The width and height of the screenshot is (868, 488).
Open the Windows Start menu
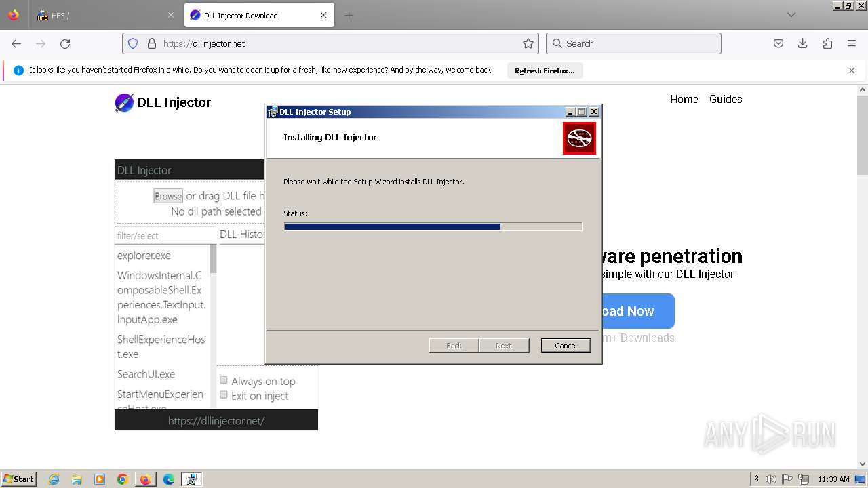coord(19,479)
